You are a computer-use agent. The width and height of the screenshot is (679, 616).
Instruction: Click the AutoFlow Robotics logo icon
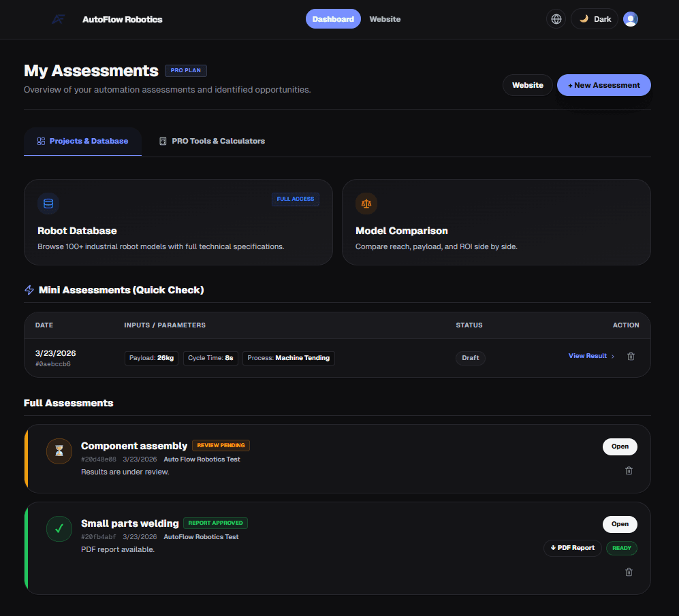[x=57, y=19]
